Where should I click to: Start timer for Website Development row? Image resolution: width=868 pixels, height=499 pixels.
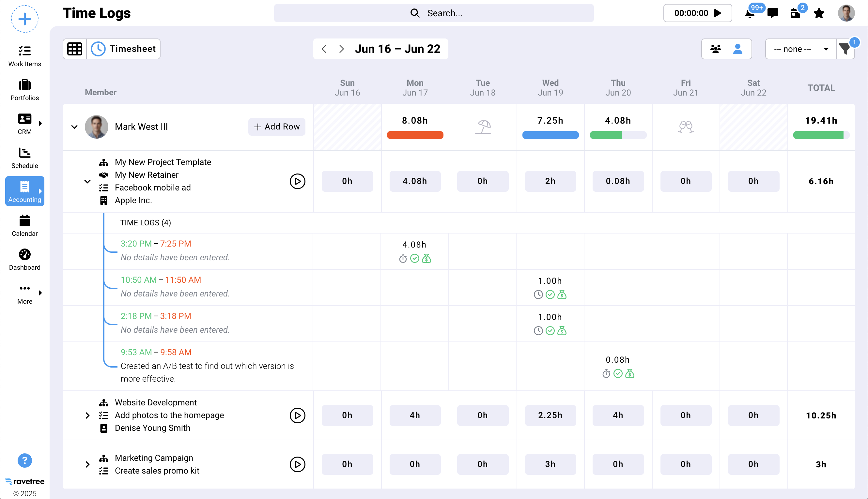point(297,416)
